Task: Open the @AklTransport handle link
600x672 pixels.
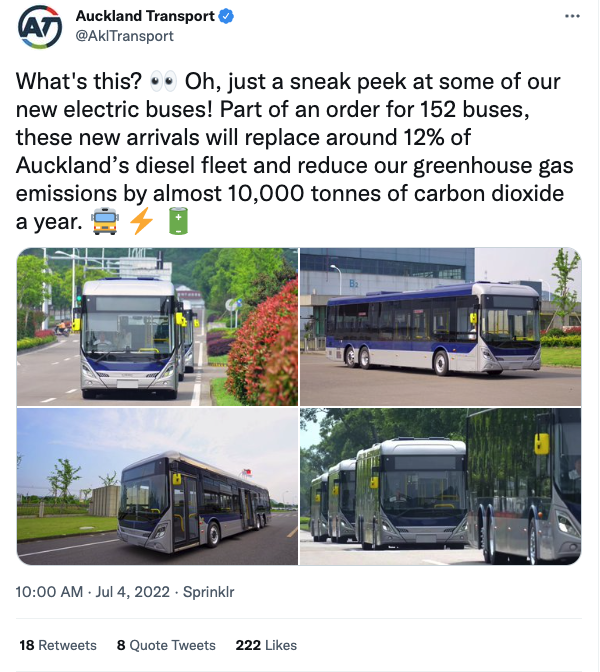Action: [x=124, y=36]
